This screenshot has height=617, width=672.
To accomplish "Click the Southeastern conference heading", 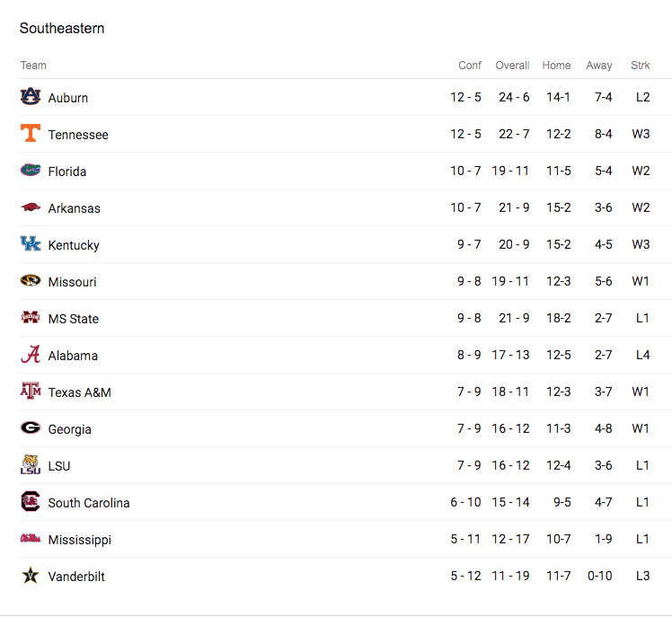I will click(x=62, y=28).
